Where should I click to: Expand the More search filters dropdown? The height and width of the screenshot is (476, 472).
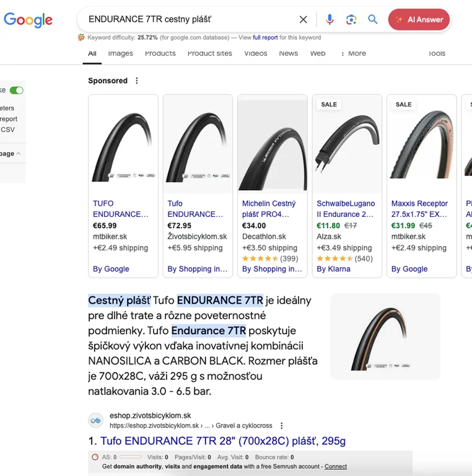(x=353, y=53)
